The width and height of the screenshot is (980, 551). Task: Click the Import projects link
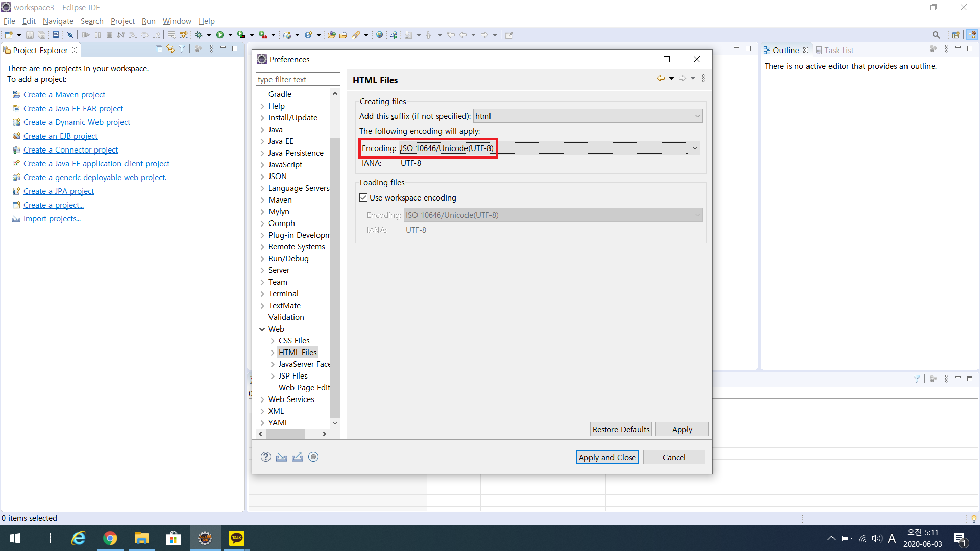pos(52,218)
